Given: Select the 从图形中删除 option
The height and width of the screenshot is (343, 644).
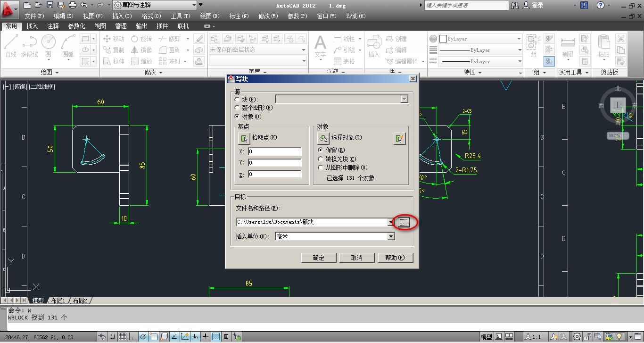Looking at the screenshot, I should coord(320,167).
